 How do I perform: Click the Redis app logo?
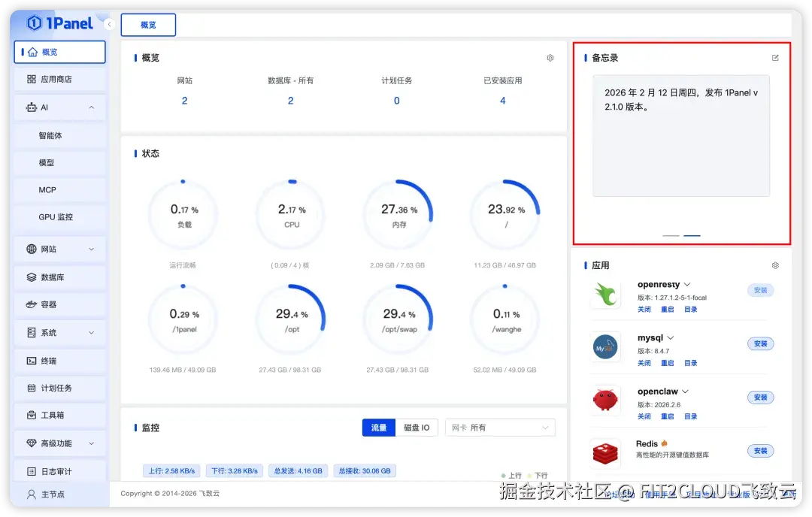coord(605,454)
